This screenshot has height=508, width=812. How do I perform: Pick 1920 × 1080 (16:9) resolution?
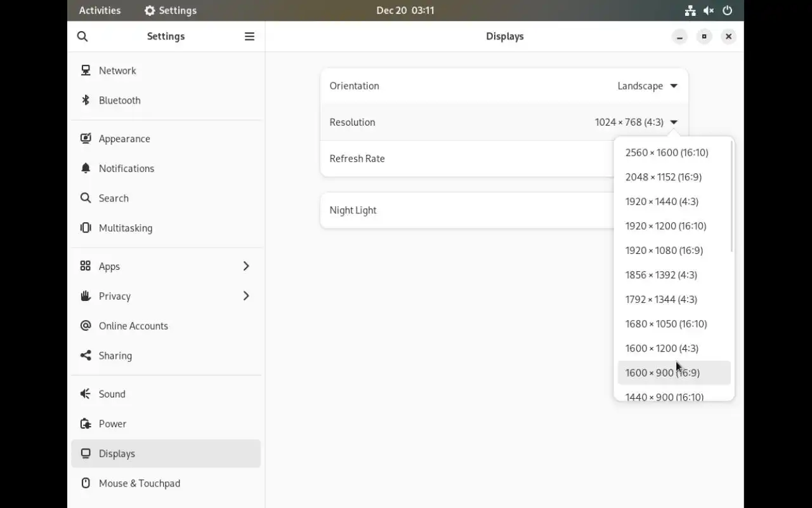coord(674,250)
